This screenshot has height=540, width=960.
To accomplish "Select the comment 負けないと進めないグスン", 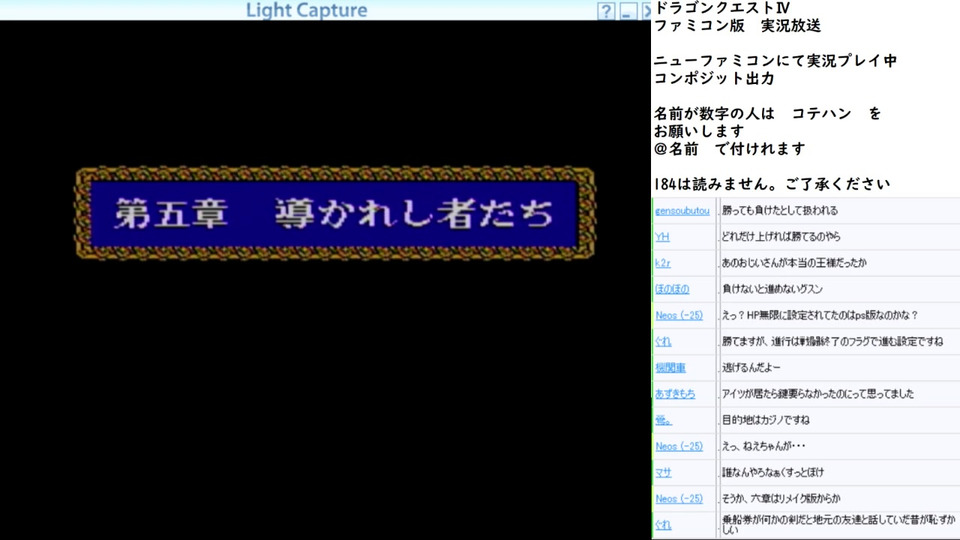I will coord(772,289).
